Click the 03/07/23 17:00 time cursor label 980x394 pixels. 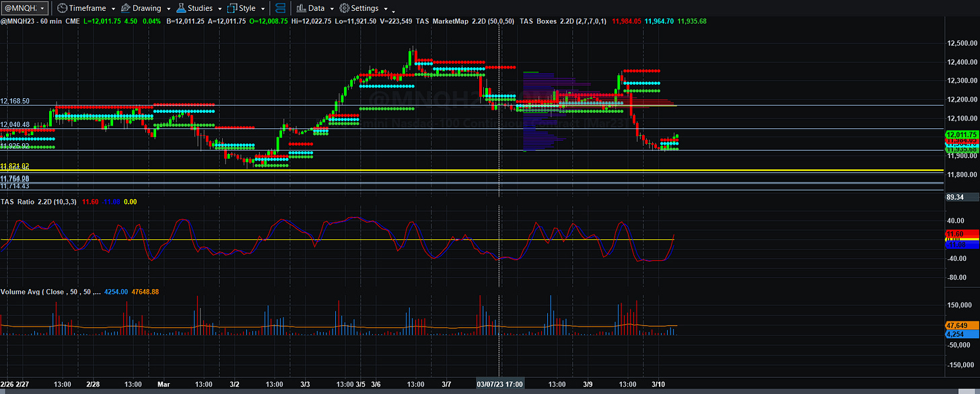(x=499, y=384)
